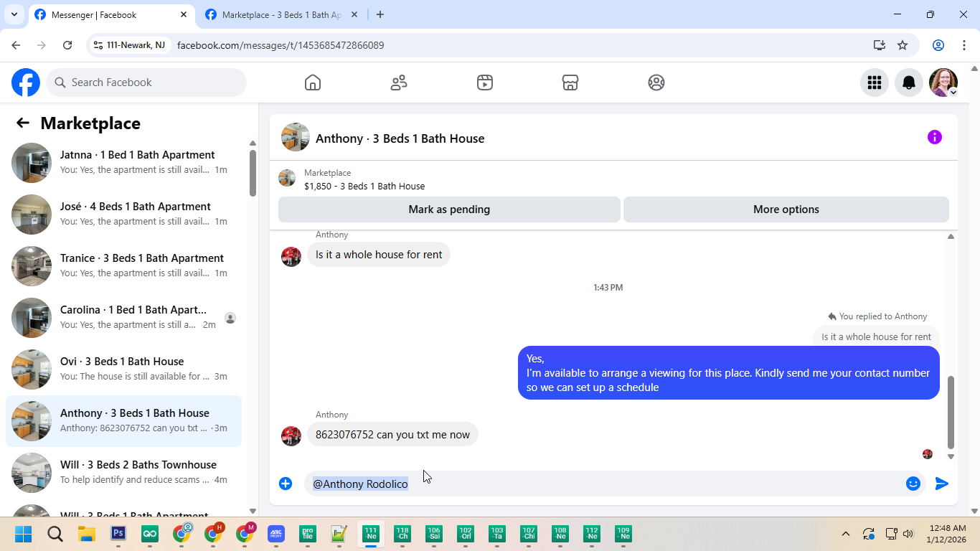Open Jatnna's 1 Bed 1 Bath Apartment chat
Viewport: 980px width, 551px height.
(123, 163)
